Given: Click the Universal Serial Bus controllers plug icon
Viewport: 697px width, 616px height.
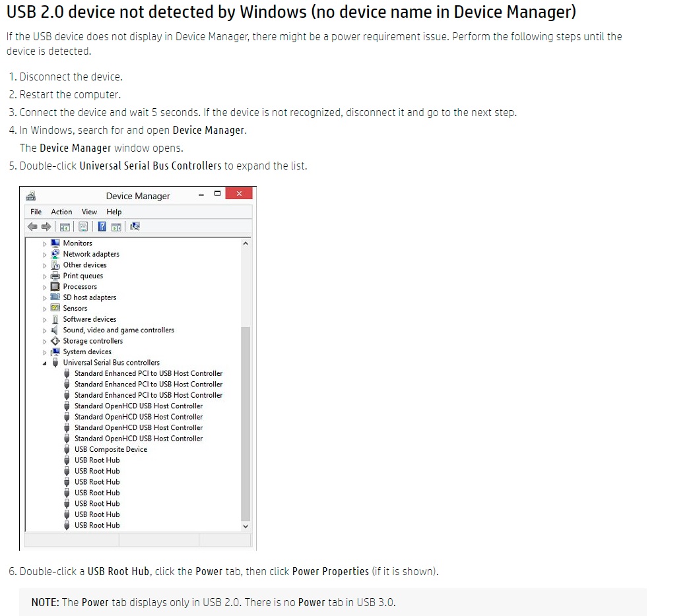Looking at the screenshot, I should 55,363.
